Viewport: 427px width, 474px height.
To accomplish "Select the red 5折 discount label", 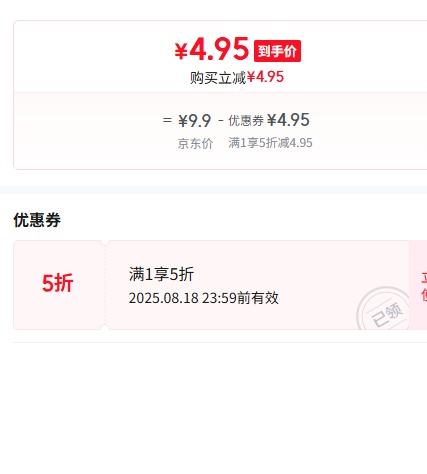I will (57, 283).
